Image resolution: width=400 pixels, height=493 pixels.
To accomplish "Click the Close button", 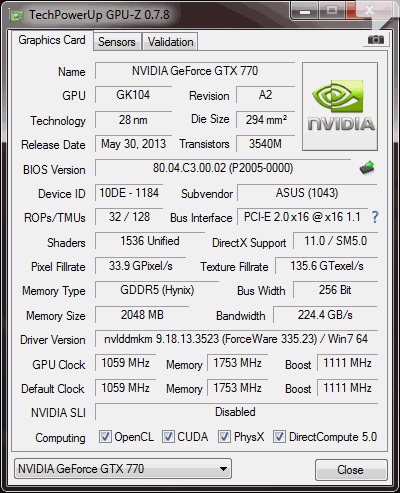I will [x=351, y=470].
